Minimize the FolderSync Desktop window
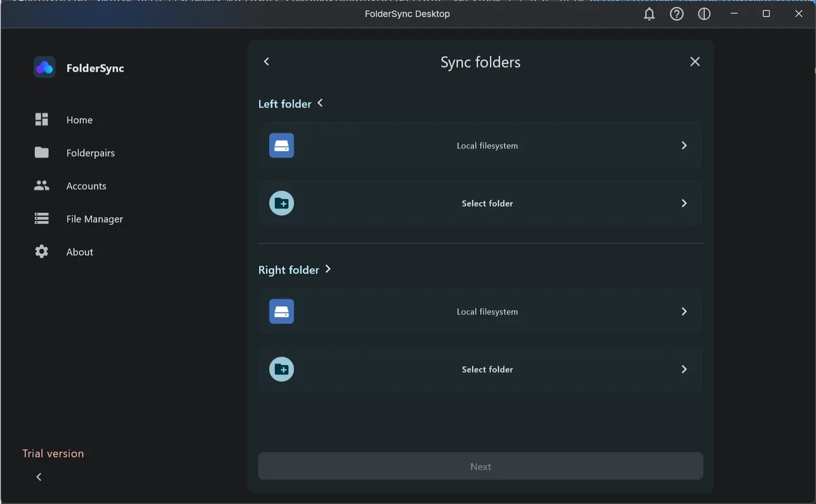The height and width of the screenshot is (504, 816). 735,14
